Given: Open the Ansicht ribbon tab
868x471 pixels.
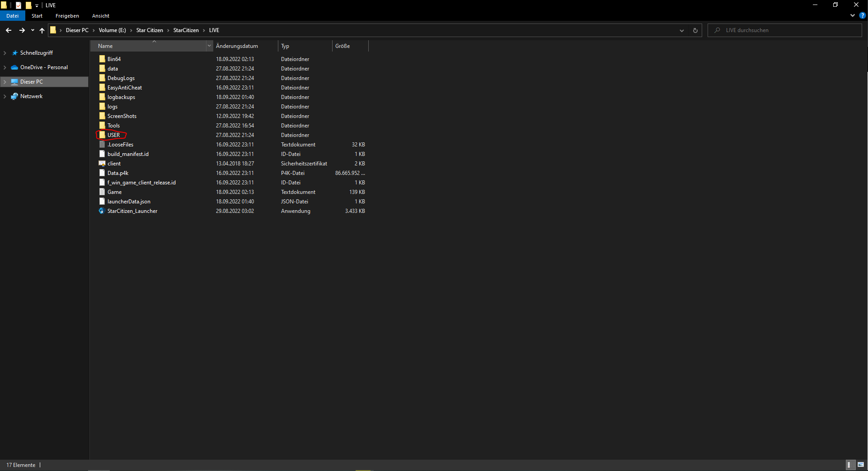Looking at the screenshot, I should 101,16.
